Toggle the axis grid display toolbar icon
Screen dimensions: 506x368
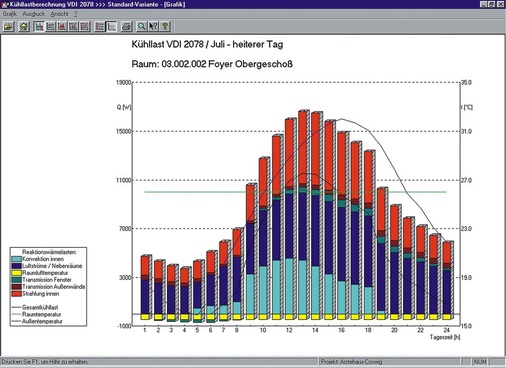(111, 26)
